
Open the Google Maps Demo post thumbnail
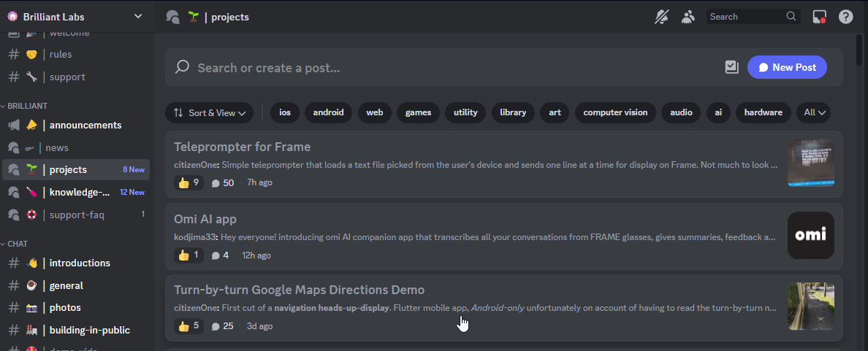[x=811, y=306]
